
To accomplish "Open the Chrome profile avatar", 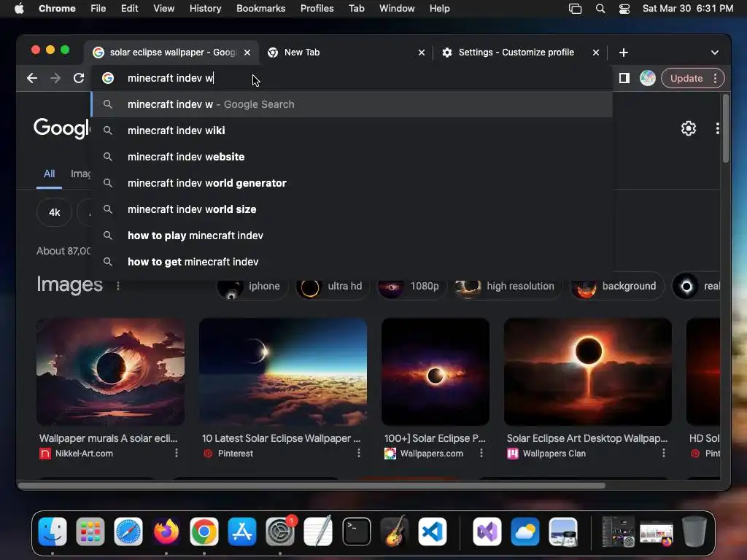I will (648, 78).
